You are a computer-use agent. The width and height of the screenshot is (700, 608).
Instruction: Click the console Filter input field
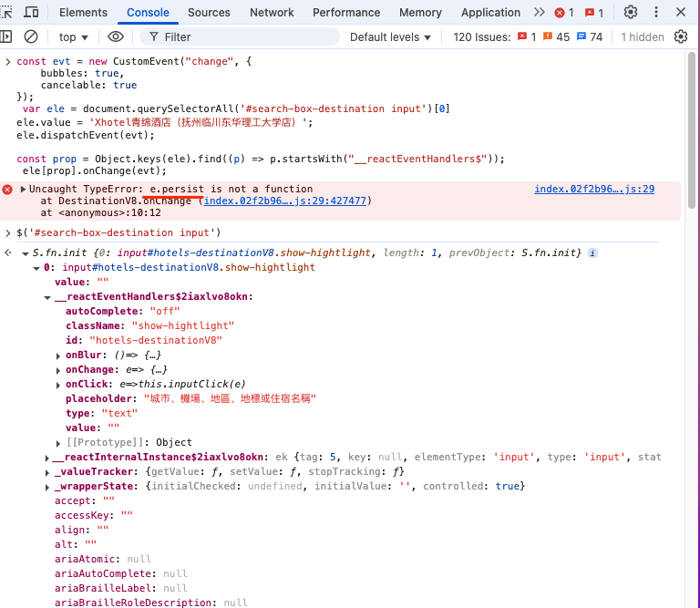(240, 36)
